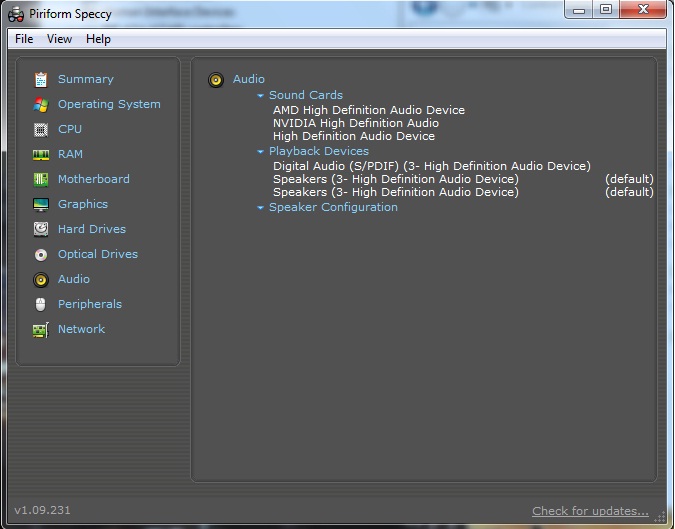Screen dimensions: 675x529
Task: Toggle the Speaker Configuration section arrow
Action: pos(260,207)
